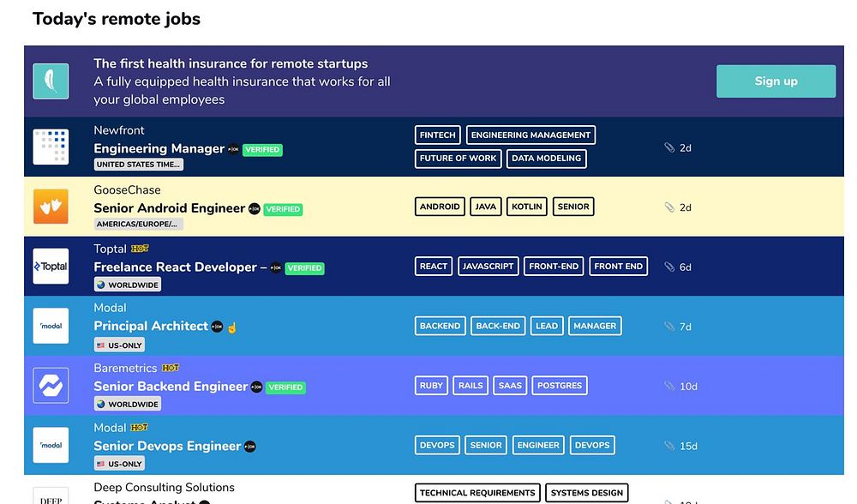Filter by FUTURE OF WORK tag
This screenshot has width=857, height=504.
tap(458, 159)
